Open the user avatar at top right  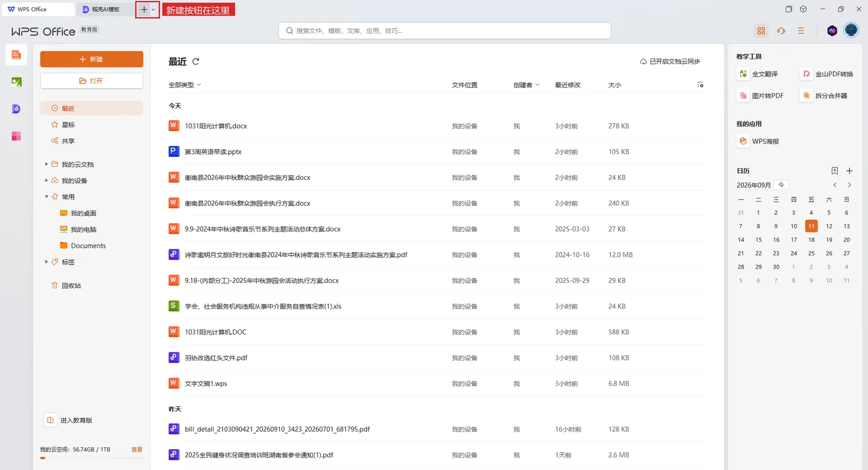click(851, 30)
